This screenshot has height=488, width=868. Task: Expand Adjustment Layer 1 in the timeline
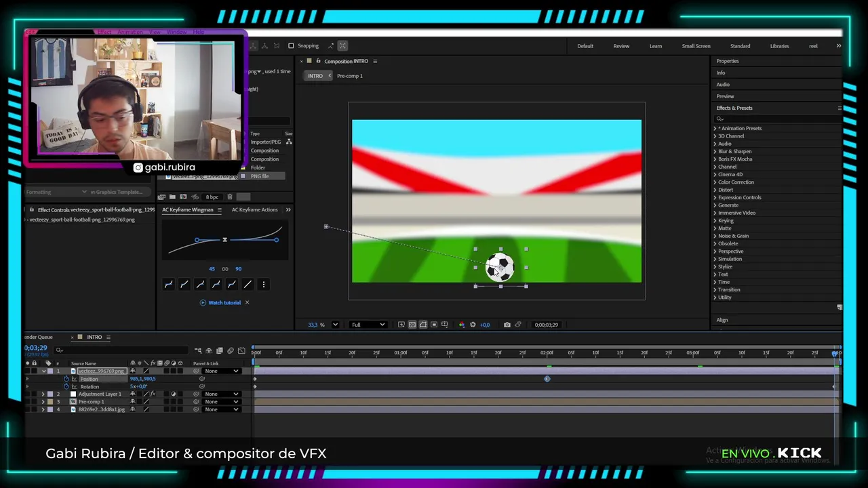43,394
